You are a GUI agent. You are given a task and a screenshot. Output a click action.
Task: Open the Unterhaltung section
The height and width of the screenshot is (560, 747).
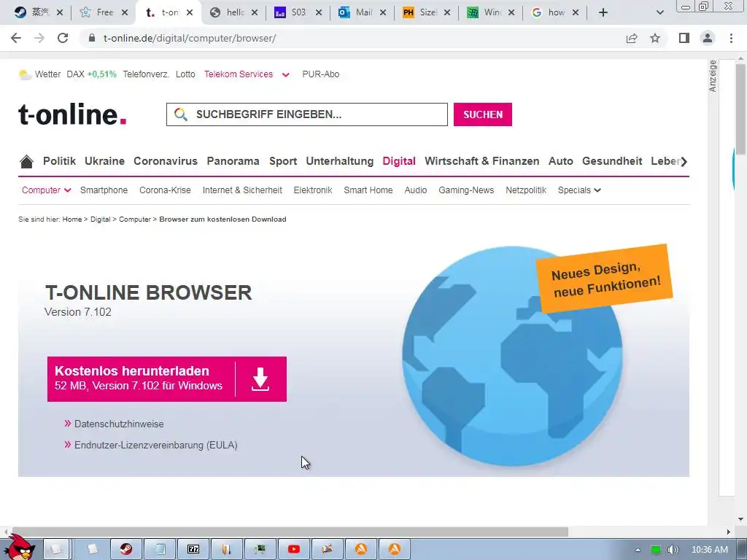point(340,161)
